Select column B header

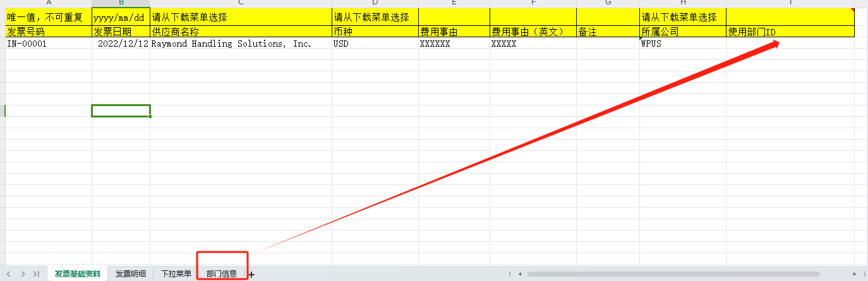[121, 3]
